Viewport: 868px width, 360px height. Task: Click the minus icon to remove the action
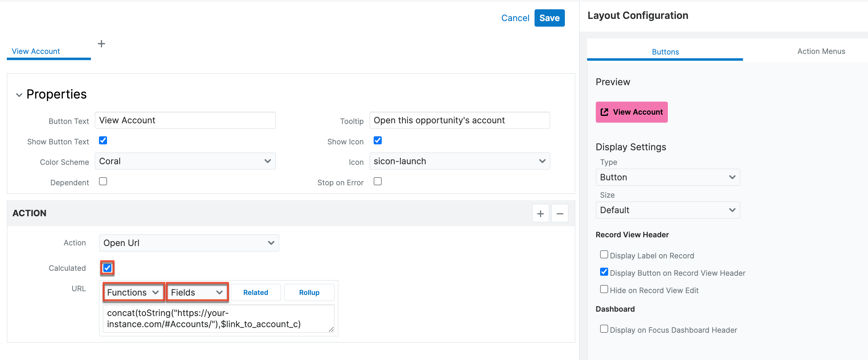(560, 213)
